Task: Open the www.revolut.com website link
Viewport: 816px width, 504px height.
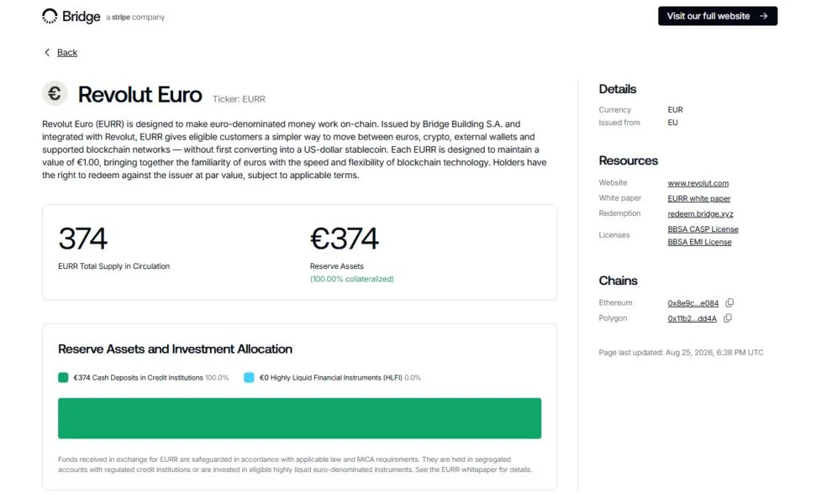Action: click(x=698, y=183)
